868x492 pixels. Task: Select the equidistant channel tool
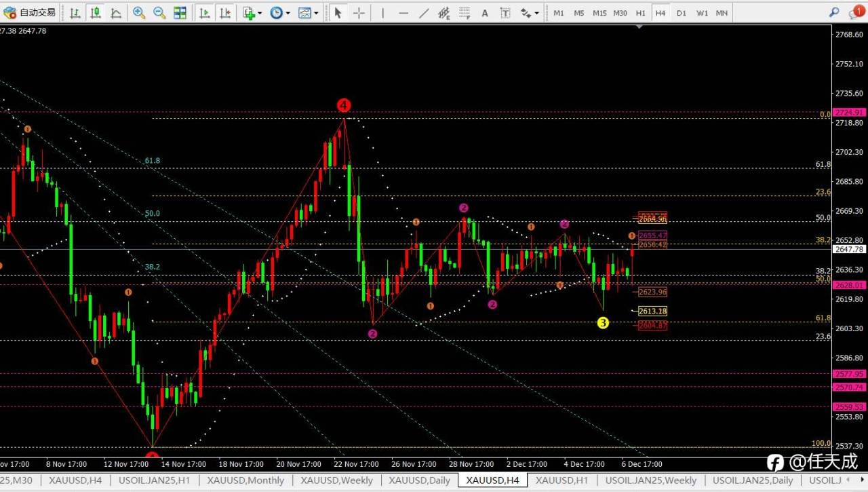coord(444,12)
